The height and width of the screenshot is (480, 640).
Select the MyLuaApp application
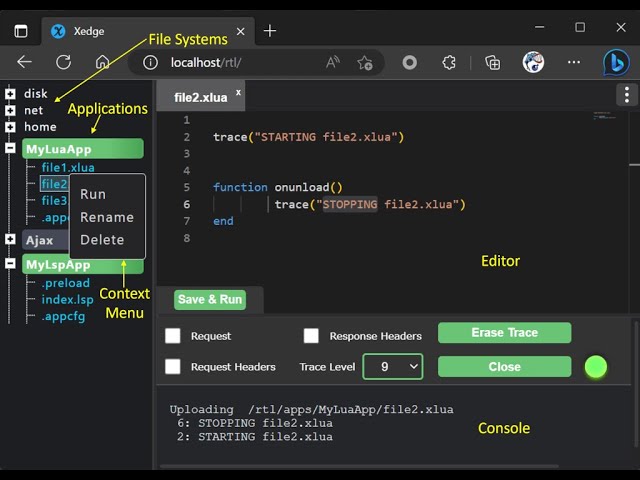(83, 149)
